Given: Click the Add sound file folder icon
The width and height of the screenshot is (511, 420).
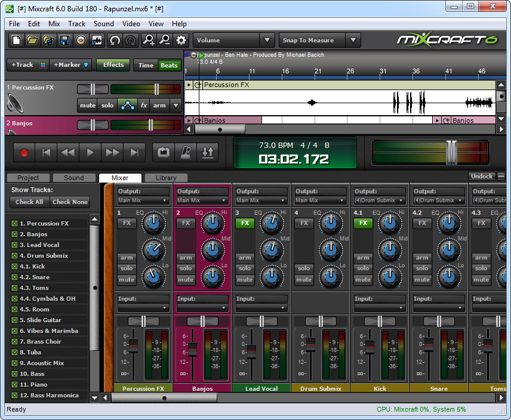Looking at the screenshot, I should point(48,41).
